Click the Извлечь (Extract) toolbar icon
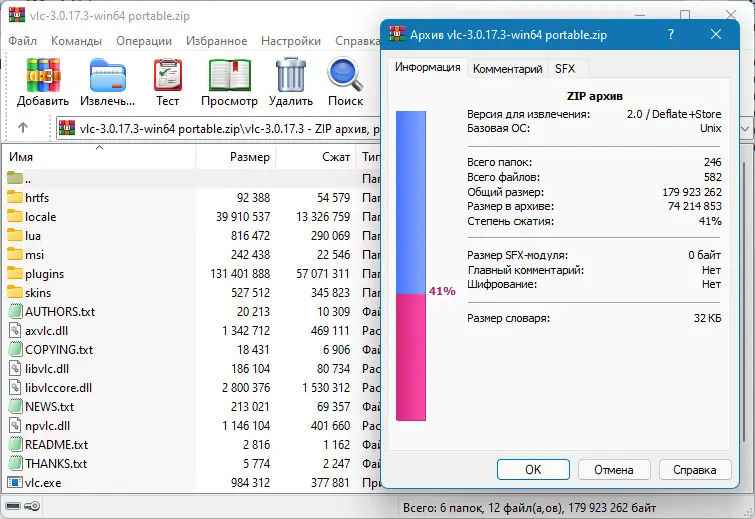 pos(107,75)
